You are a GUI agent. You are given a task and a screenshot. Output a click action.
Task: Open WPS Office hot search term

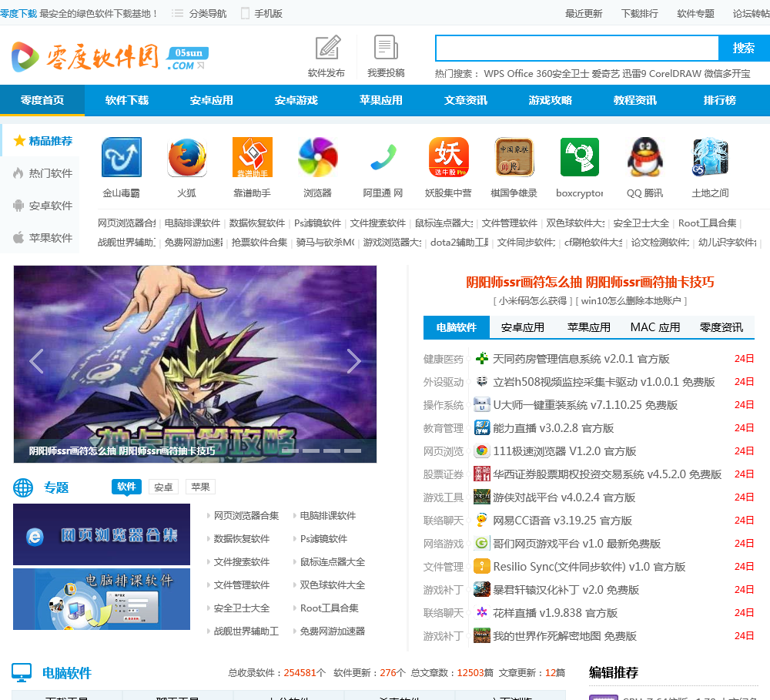tap(509, 74)
